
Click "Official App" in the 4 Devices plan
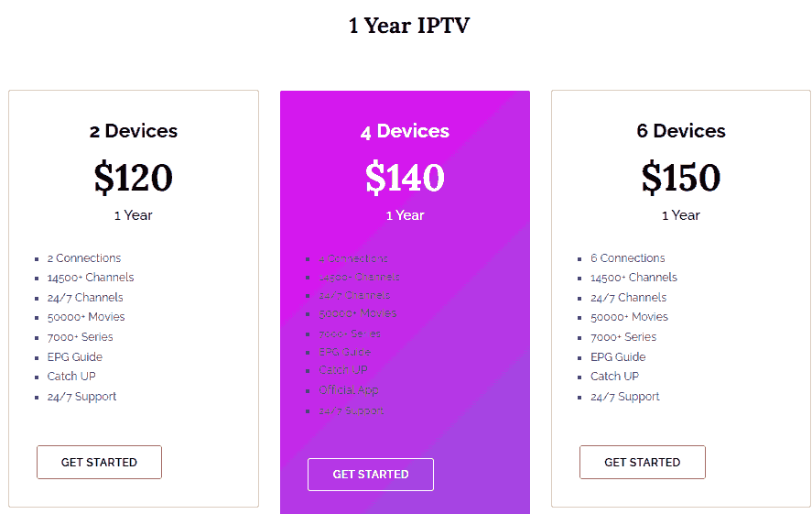(349, 390)
